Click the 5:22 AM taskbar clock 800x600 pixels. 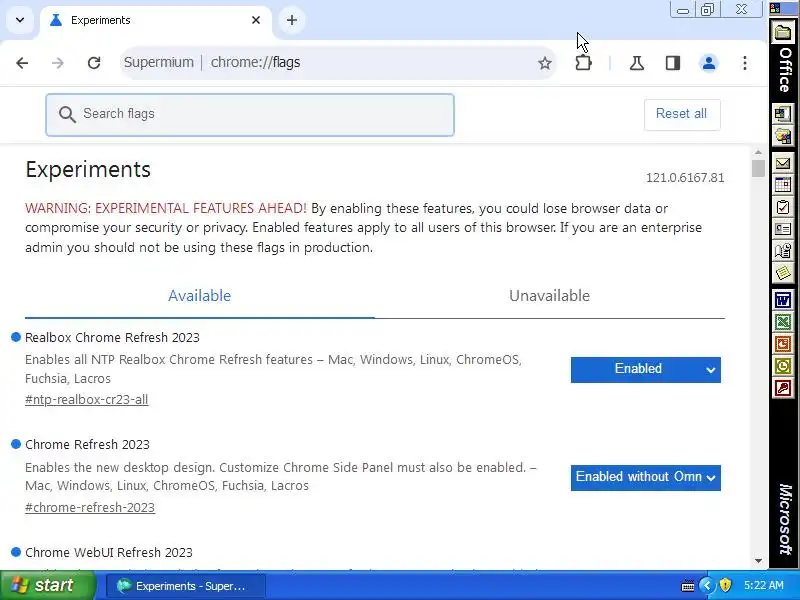[x=763, y=585]
